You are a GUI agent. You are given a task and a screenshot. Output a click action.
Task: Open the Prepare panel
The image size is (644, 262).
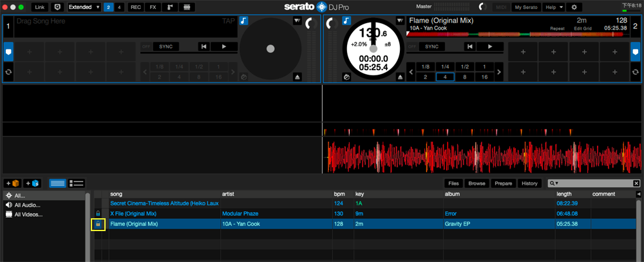coord(503,183)
